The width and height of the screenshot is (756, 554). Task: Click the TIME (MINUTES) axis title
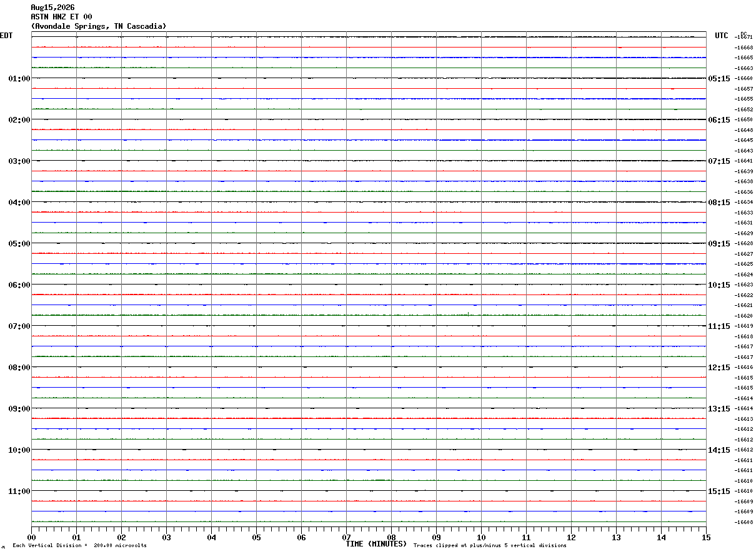(x=376, y=544)
